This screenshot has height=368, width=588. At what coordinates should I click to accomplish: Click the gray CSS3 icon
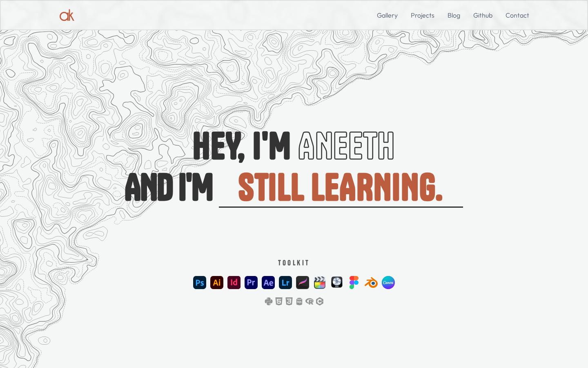[289, 301]
